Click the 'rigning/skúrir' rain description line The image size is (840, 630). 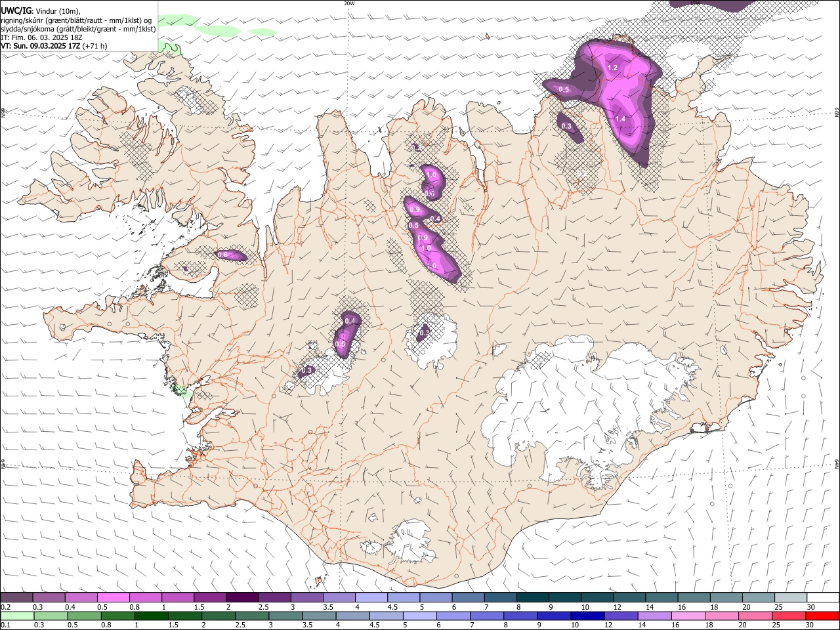[76, 20]
